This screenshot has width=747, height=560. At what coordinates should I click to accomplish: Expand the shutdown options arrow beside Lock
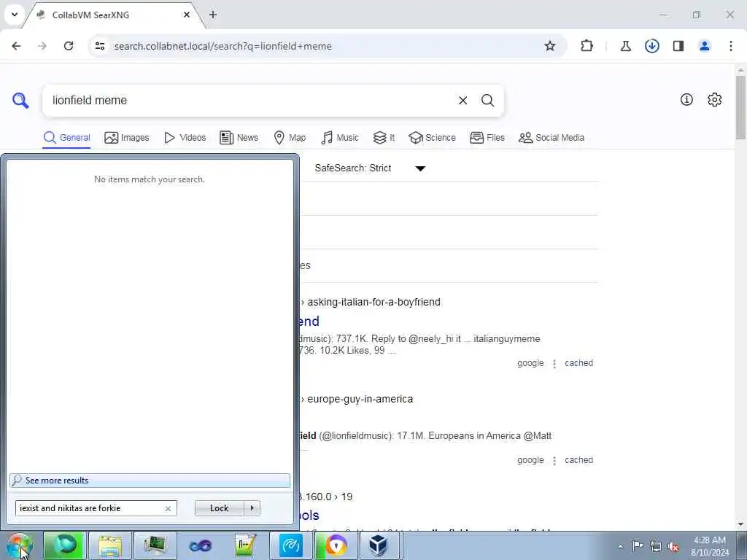click(252, 508)
